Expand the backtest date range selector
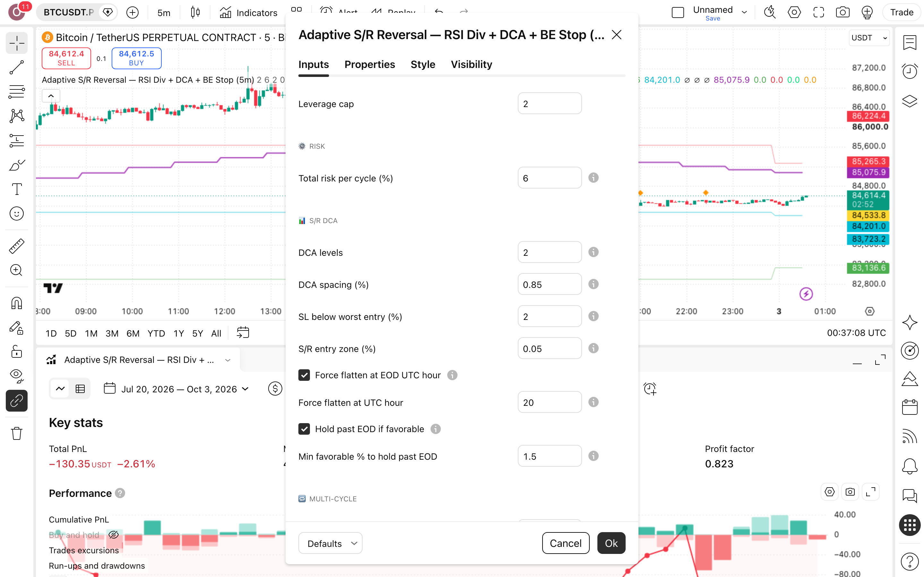Viewport: 924px width, 577px height. (x=176, y=389)
